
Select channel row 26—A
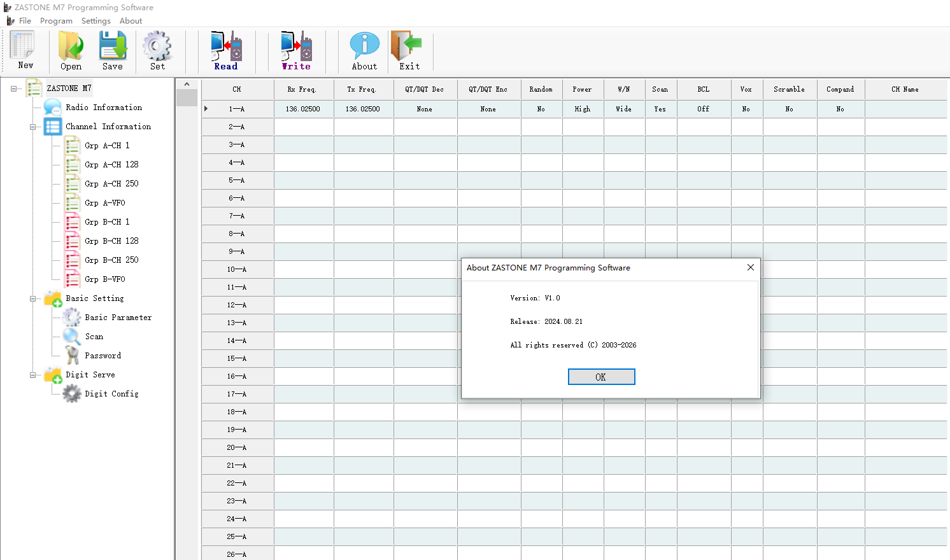coord(237,554)
